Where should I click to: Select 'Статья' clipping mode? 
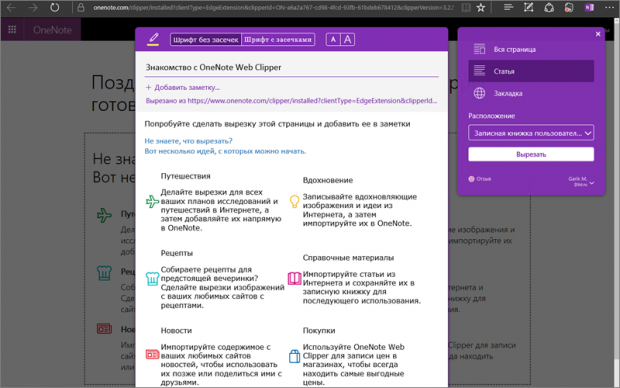[531, 71]
